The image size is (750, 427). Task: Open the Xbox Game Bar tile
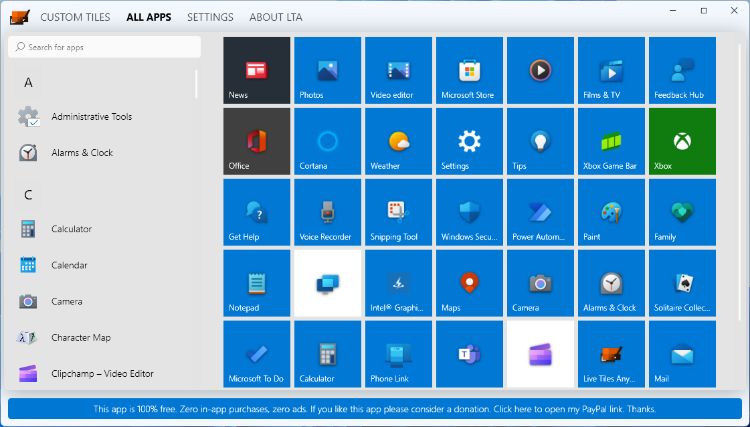[611, 141]
